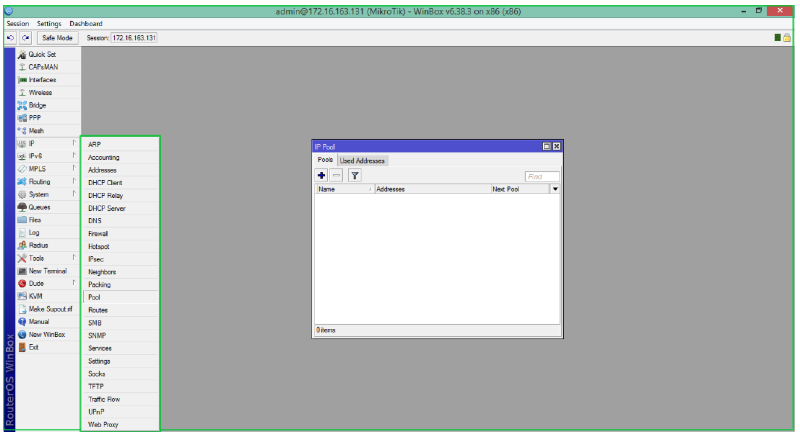Click the Quick Set wand icon

point(22,55)
